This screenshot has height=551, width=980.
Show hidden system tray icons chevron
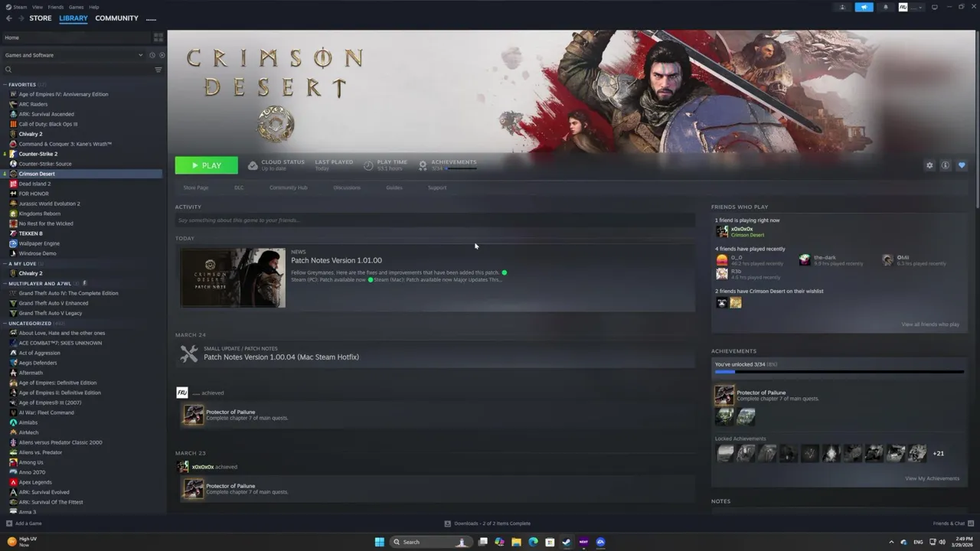click(891, 542)
